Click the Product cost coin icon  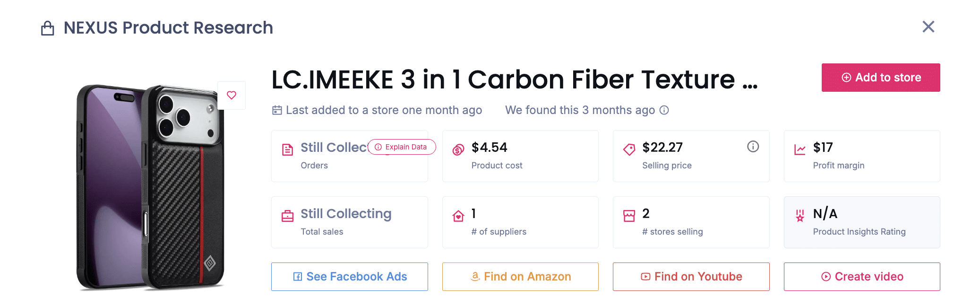point(458,150)
